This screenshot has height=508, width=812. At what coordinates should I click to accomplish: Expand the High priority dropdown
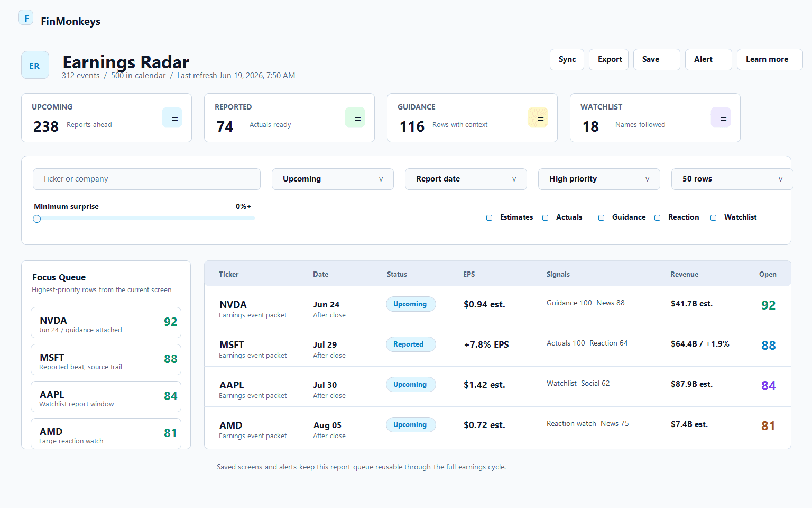point(599,179)
